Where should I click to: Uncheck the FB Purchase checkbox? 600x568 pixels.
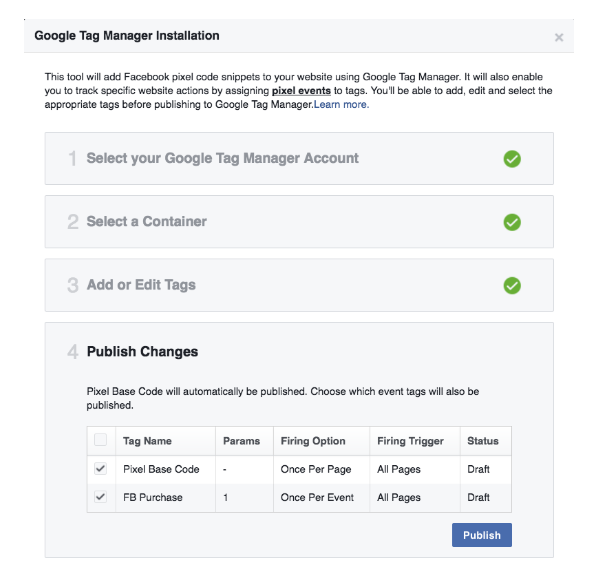(x=101, y=497)
